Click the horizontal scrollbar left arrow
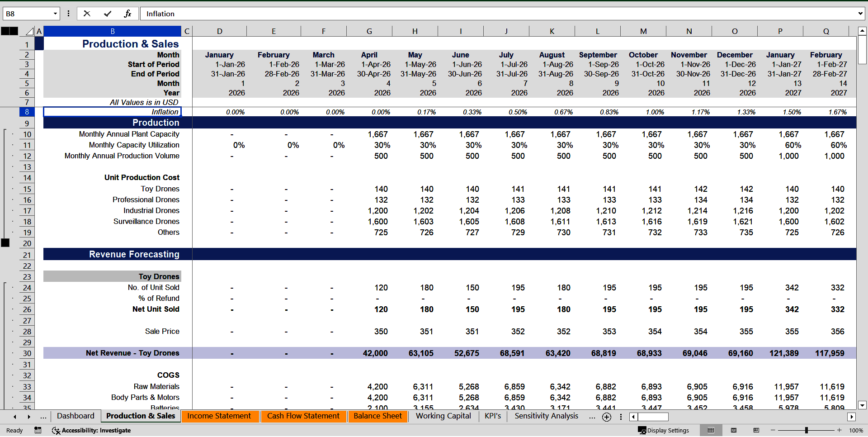 point(633,417)
